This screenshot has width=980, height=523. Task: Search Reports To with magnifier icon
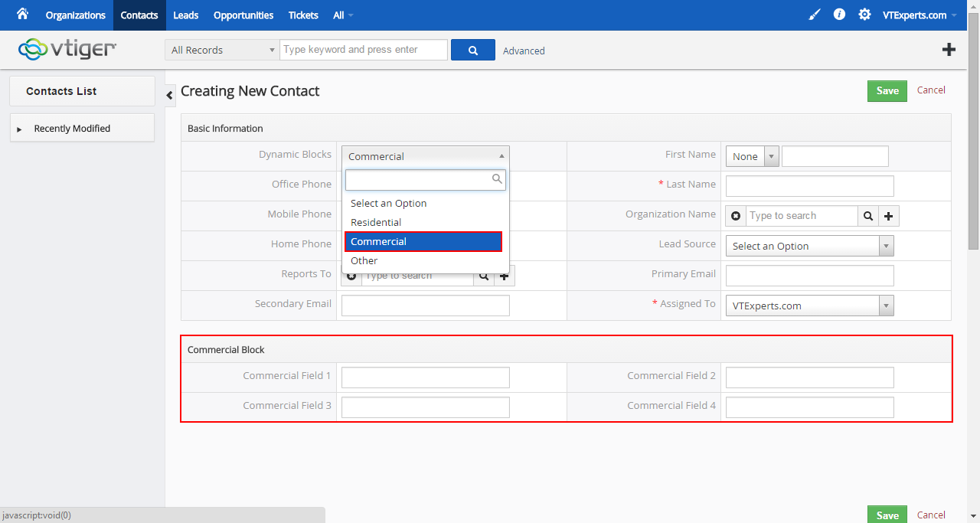[x=484, y=277]
